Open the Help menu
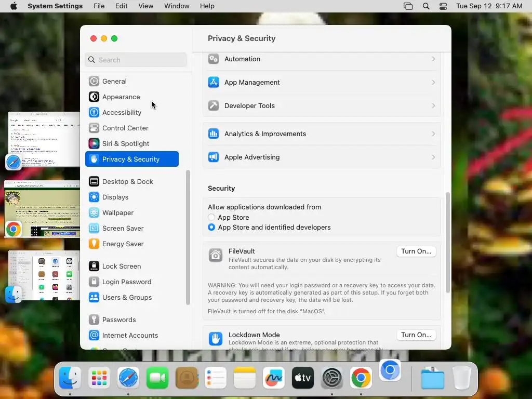Screen dimensions: 532x399 (x=207, y=6)
